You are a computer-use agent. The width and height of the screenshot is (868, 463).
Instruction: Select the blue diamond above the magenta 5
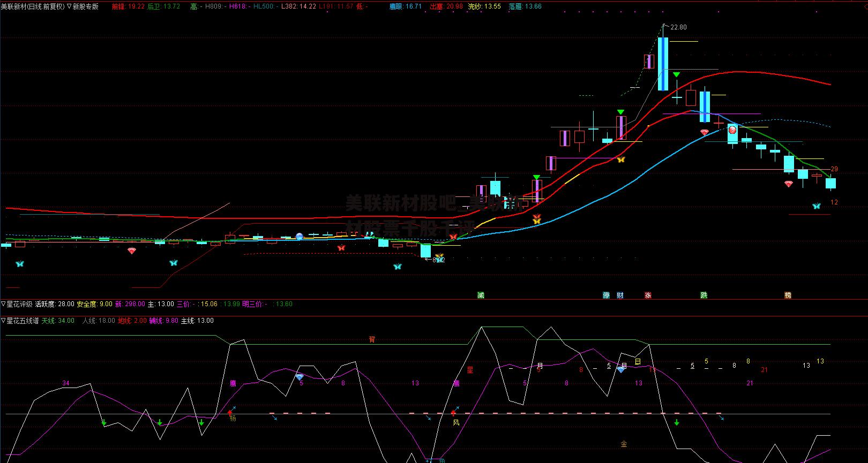(x=300, y=377)
